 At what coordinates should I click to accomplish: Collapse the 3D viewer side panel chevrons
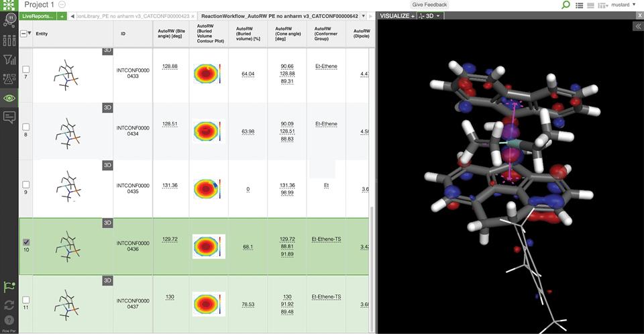637,26
